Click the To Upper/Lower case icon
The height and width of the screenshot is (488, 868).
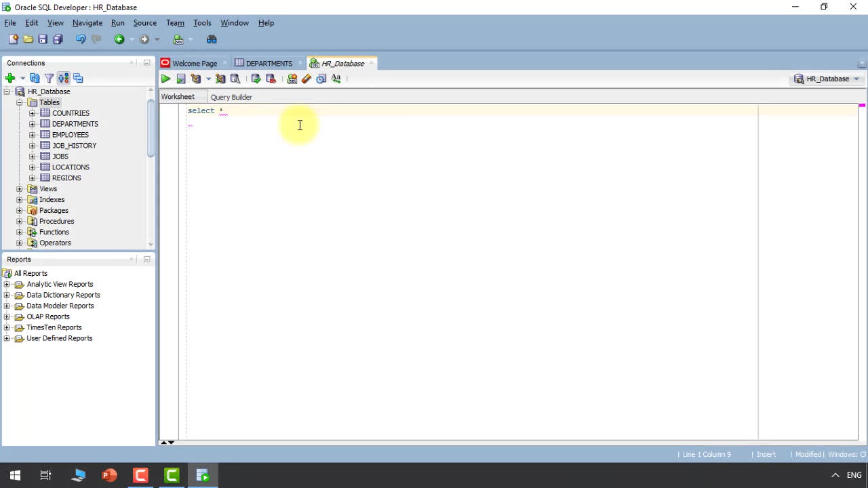pos(336,79)
